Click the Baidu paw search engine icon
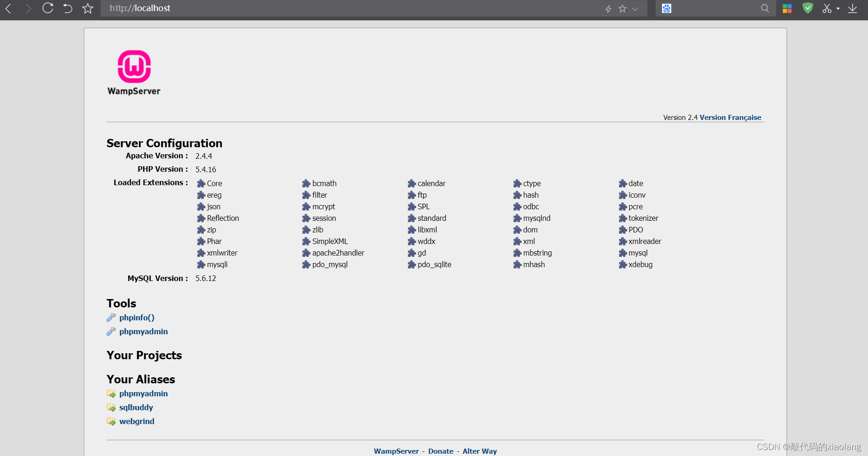The height and width of the screenshot is (456, 868). tap(667, 8)
